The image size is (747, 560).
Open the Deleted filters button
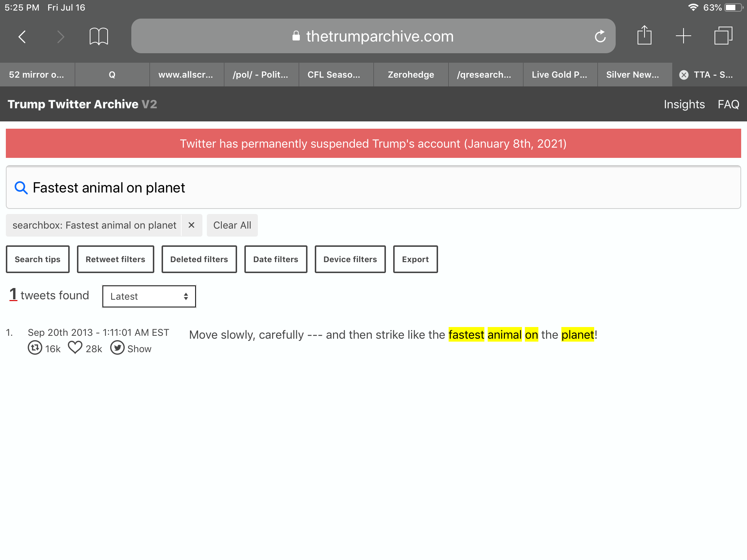[x=199, y=259]
